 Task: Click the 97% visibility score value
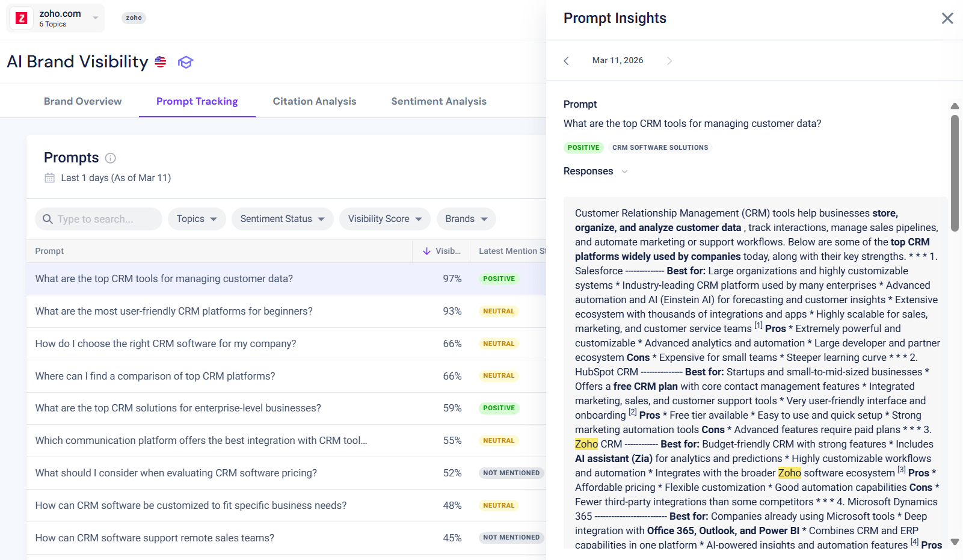click(x=452, y=278)
